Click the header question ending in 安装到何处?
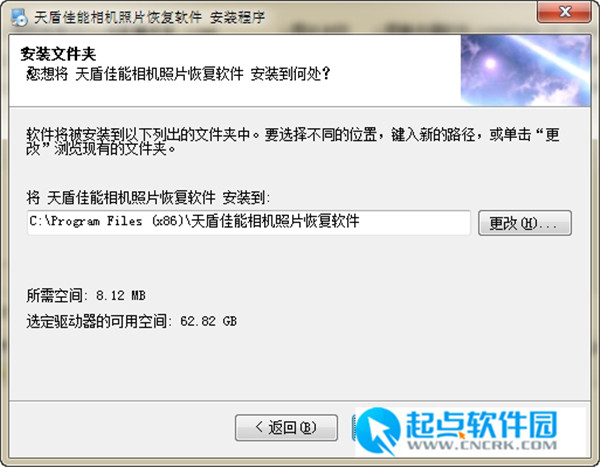Viewport: 600px width, 467px height. [x=178, y=73]
